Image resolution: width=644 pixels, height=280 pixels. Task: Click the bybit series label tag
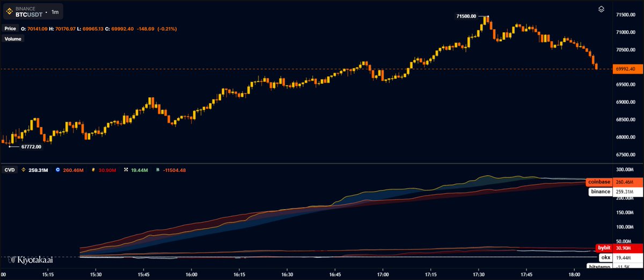coord(604,248)
